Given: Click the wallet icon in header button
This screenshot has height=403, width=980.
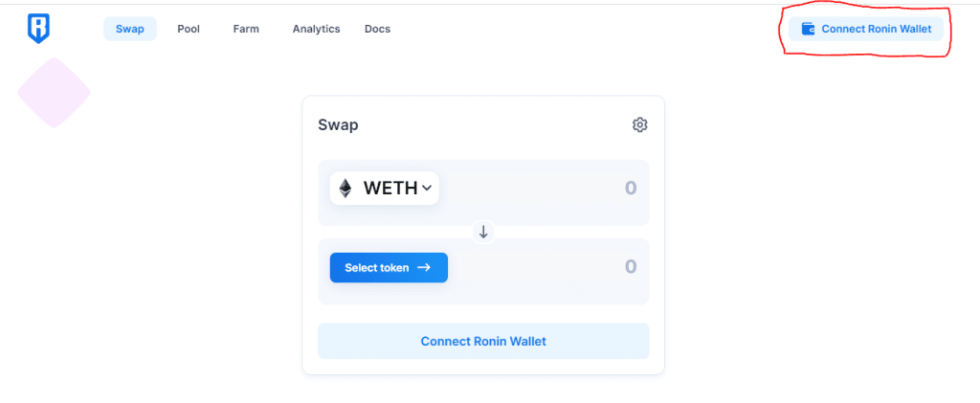Looking at the screenshot, I should [808, 29].
